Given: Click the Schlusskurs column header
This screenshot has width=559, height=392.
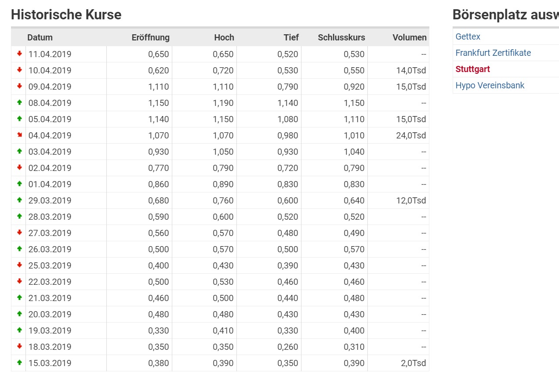Looking at the screenshot, I should click(x=341, y=37).
